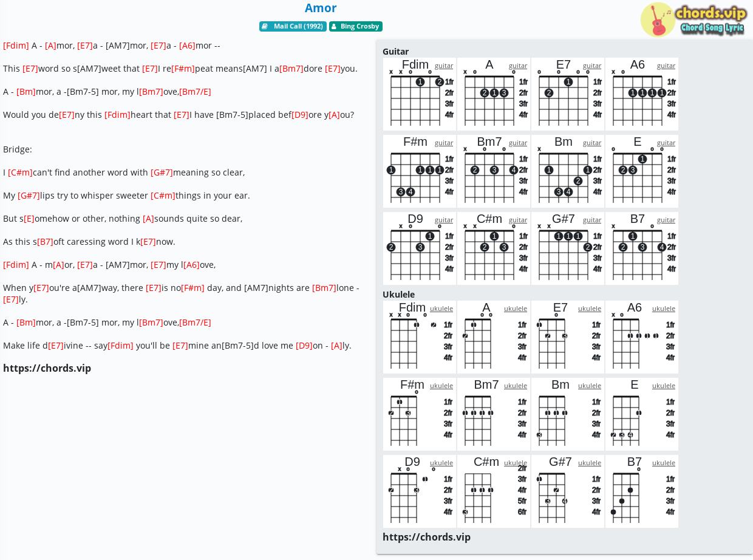
Task: Click ukulele link above A chord diagram
Action: [x=516, y=309]
